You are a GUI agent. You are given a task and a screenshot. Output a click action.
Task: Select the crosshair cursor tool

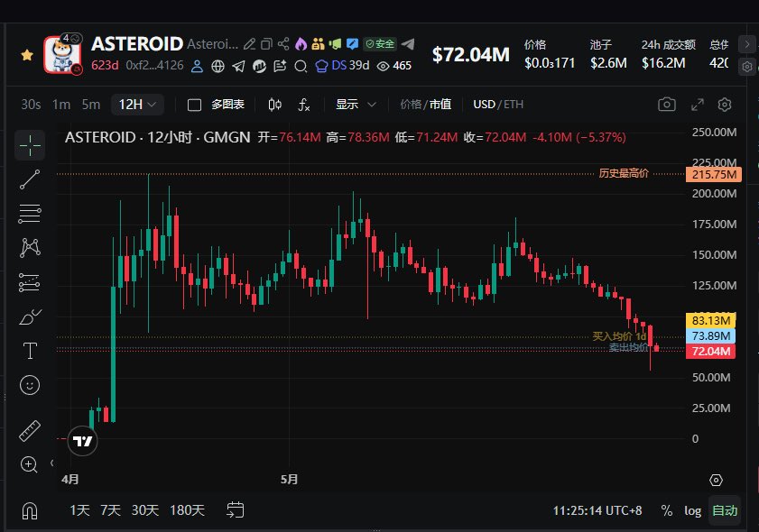pyautogui.click(x=30, y=145)
